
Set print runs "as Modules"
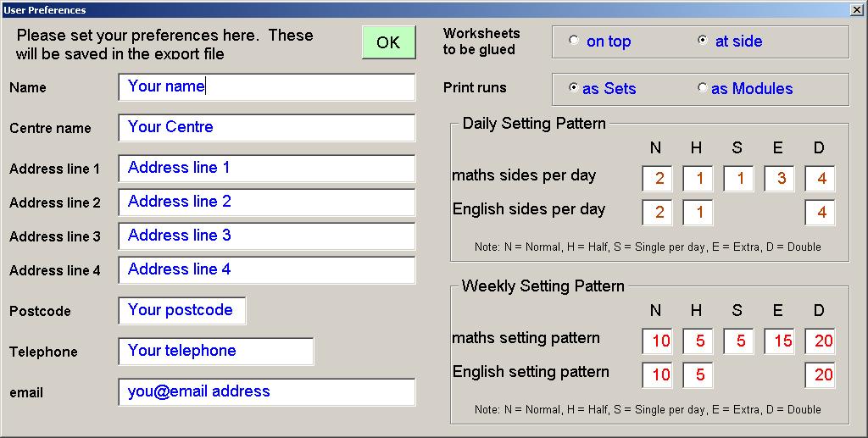point(745,88)
